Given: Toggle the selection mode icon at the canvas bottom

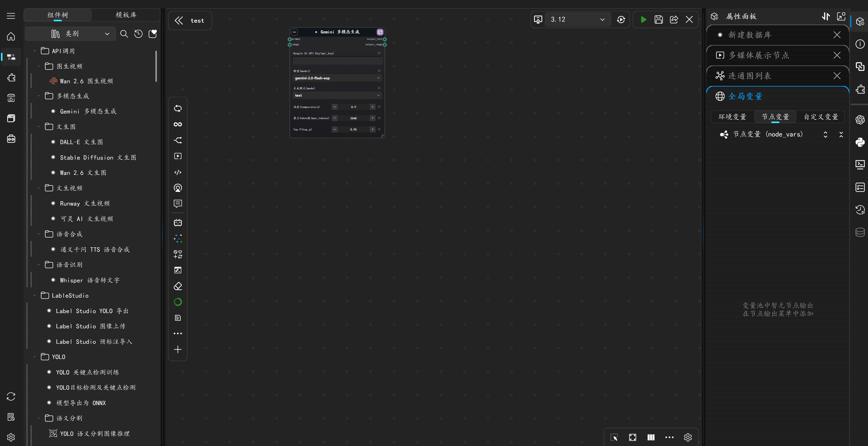Looking at the screenshot, I should tap(614, 437).
